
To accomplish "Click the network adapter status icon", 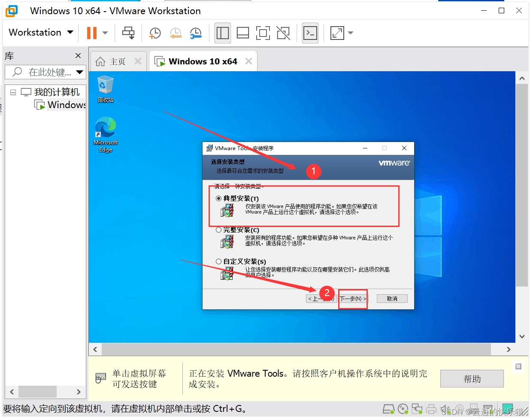I will pos(417,409).
